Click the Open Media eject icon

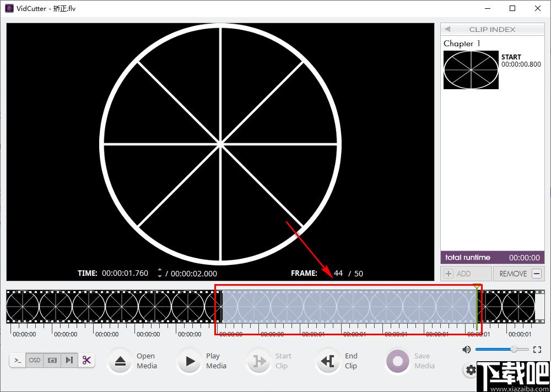[121, 361]
